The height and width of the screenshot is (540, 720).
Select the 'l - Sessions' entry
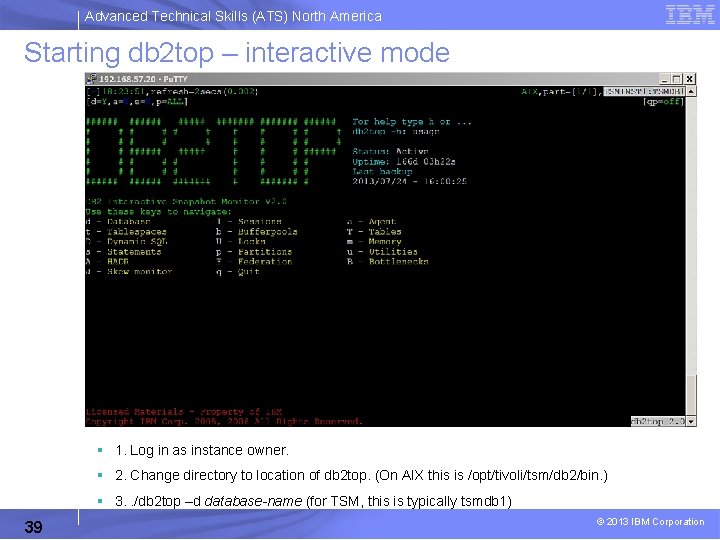coord(249,222)
